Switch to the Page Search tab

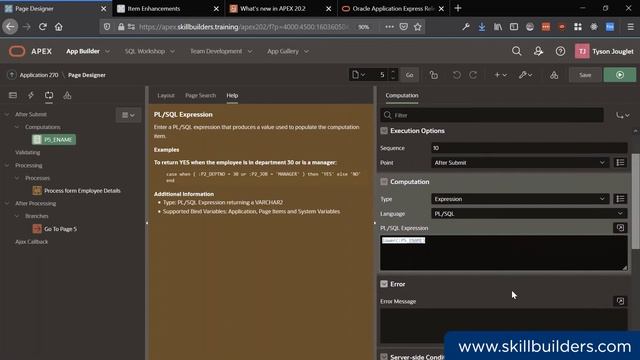tap(200, 95)
